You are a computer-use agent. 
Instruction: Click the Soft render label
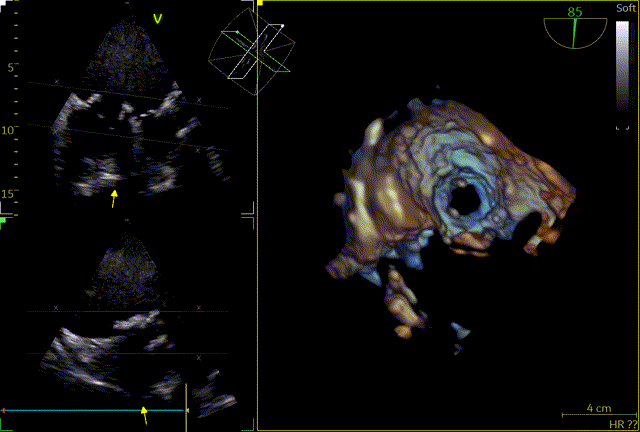pyautogui.click(x=624, y=8)
